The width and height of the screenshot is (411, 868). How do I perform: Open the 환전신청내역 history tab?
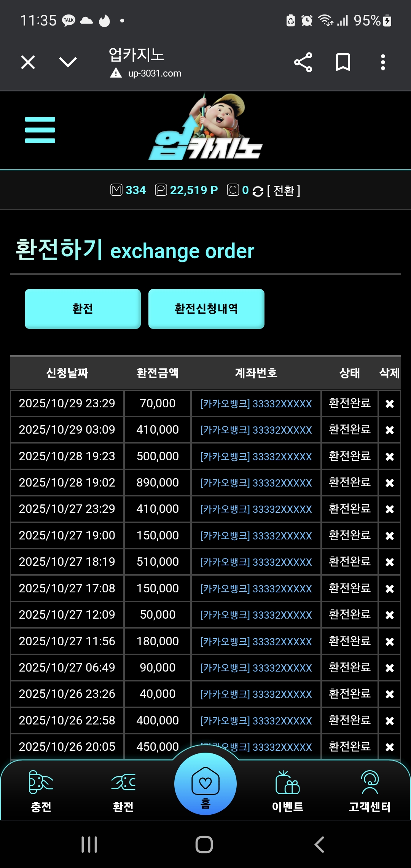click(x=206, y=309)
